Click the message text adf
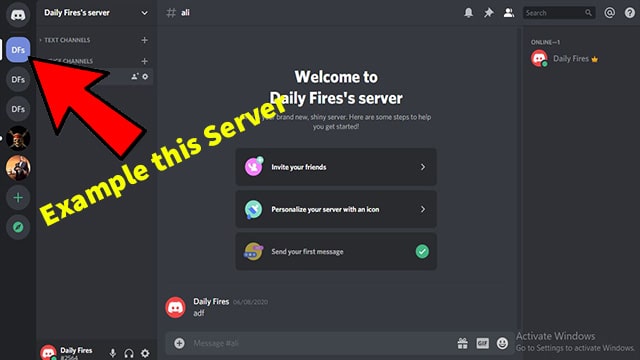Viewport: 640px width, 360px height. click(199, 313)
